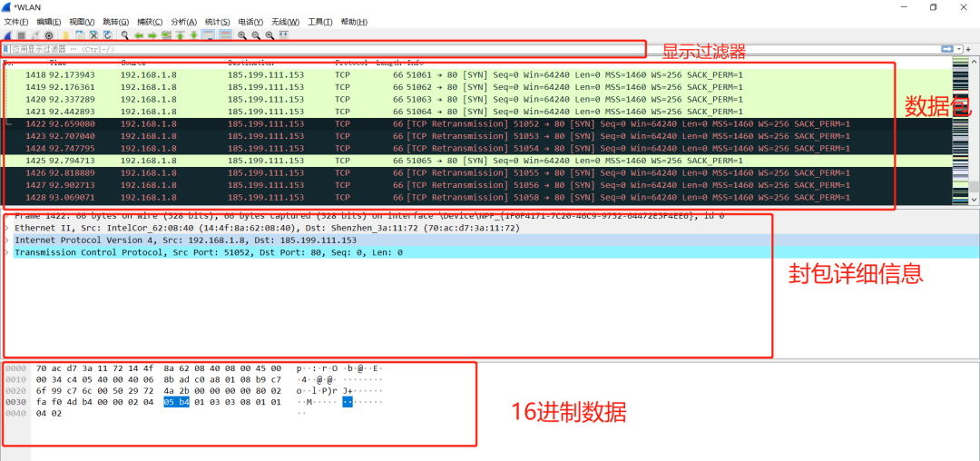980x461 pixels.
Task: Stop the running packet capture
Action: point(21,35)
